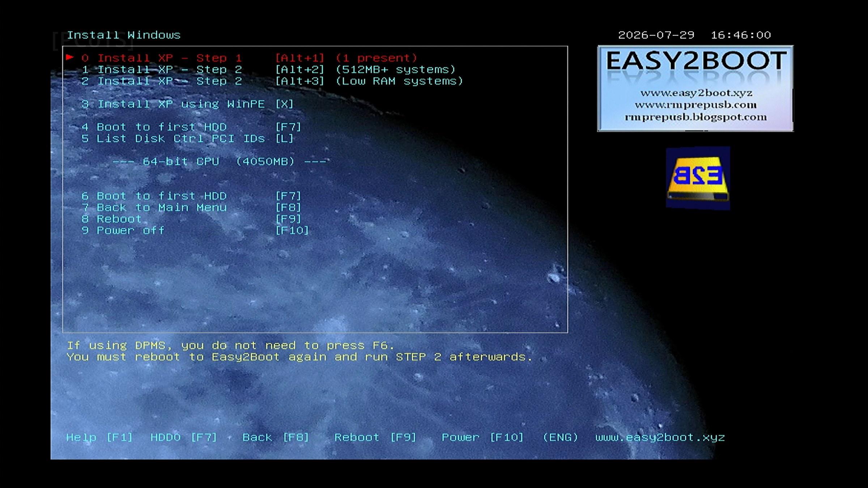Screen dimensions: 868x488
Task: Click HDD0 [F7] in the footer
Action: pos(184,437)
